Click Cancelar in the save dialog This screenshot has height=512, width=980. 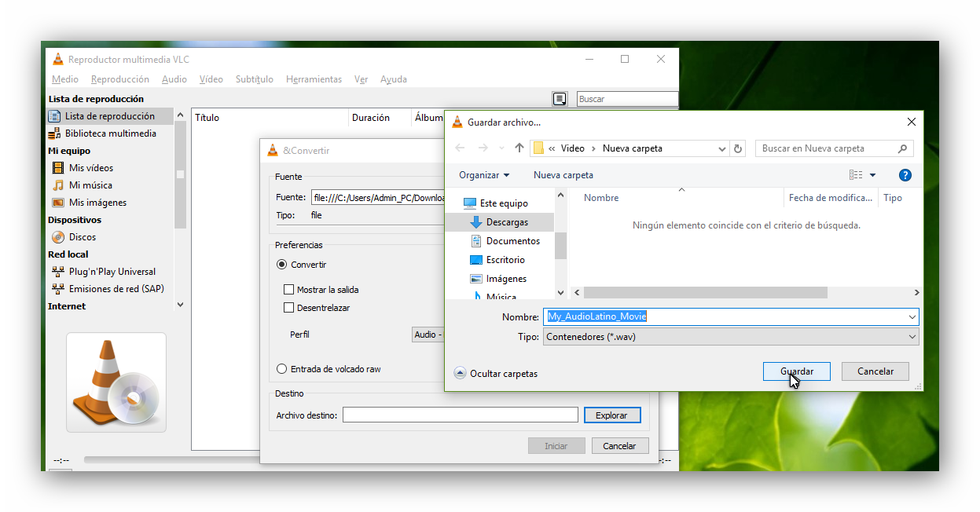pos(875,371)
